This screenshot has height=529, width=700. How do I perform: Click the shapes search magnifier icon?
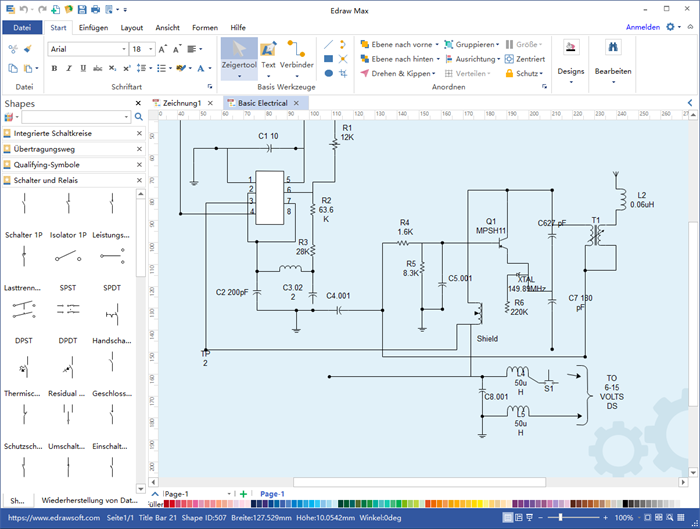coord(137,118)
